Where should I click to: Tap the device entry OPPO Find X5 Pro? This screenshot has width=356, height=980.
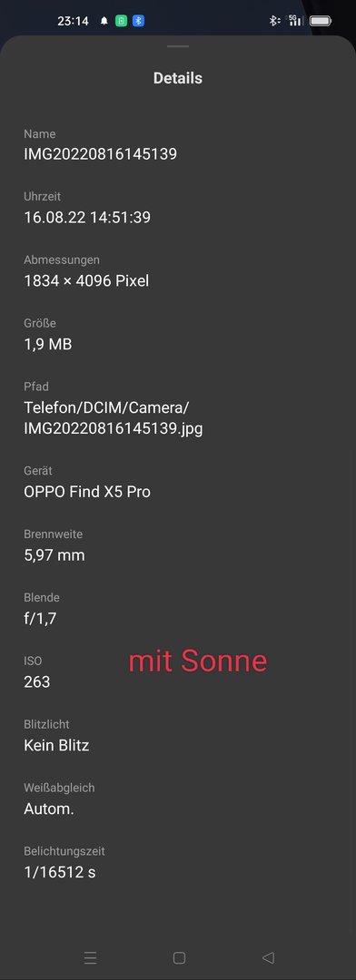click(x=87, y=492)
